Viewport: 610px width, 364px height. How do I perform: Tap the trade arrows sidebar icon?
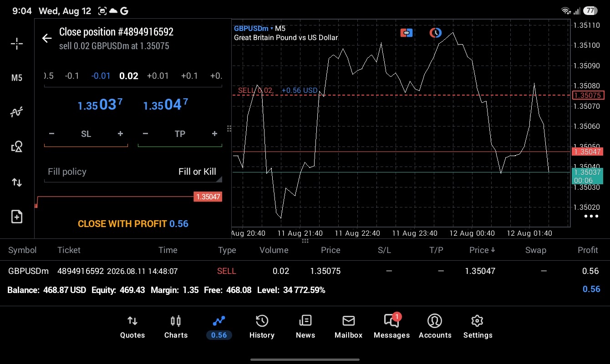pos(17,182)
